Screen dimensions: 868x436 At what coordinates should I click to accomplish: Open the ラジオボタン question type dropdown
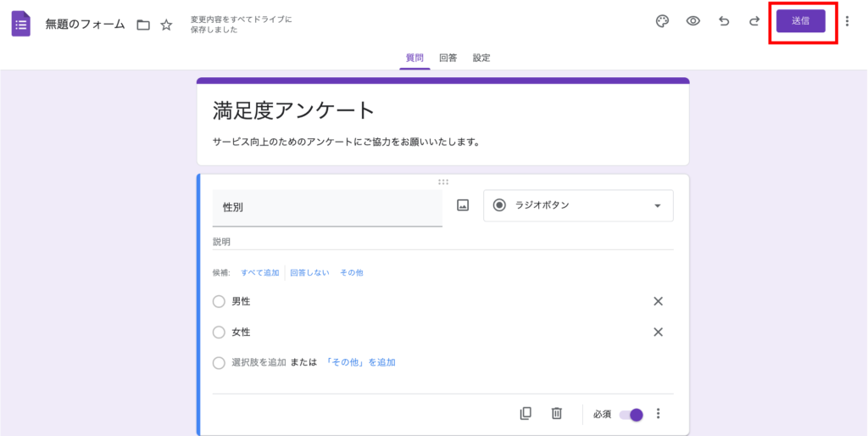[578, 205]
